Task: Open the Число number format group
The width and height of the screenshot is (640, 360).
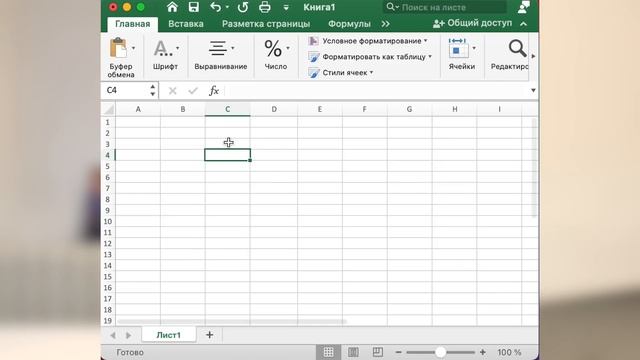Action: 276,55
